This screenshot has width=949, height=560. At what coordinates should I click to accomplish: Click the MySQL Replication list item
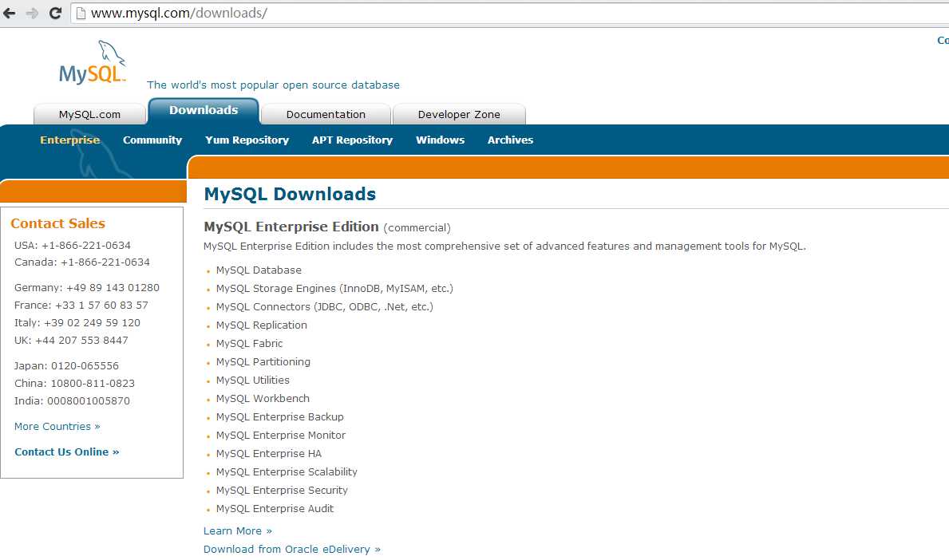pyautogui.click(x=262, y=325)
